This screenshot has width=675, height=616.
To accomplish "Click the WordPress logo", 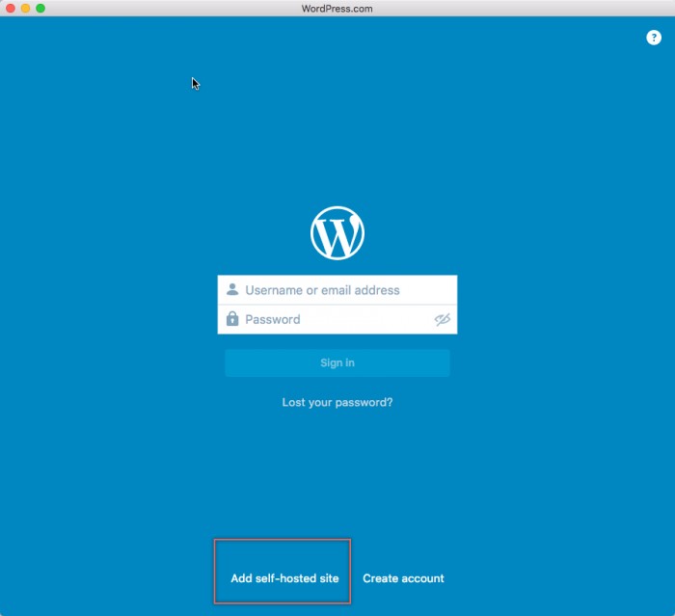I will pyautogui.click(x=337, y=233).
